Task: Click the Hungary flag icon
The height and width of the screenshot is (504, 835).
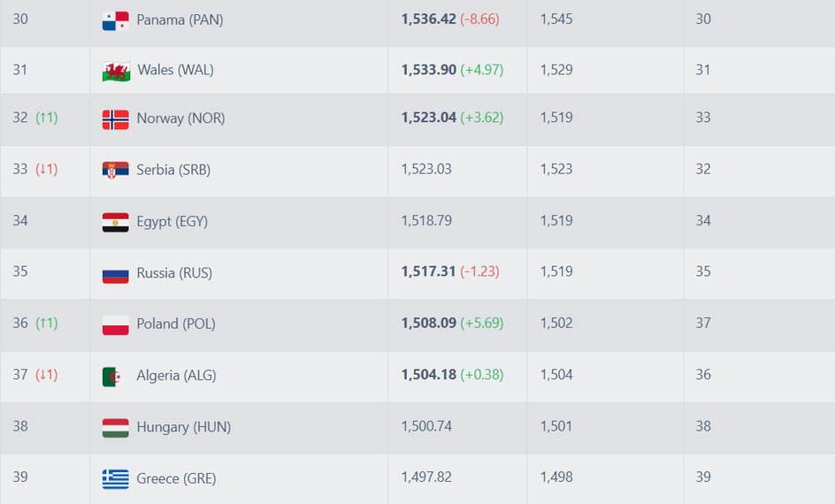Action: (x=115, y=428)
